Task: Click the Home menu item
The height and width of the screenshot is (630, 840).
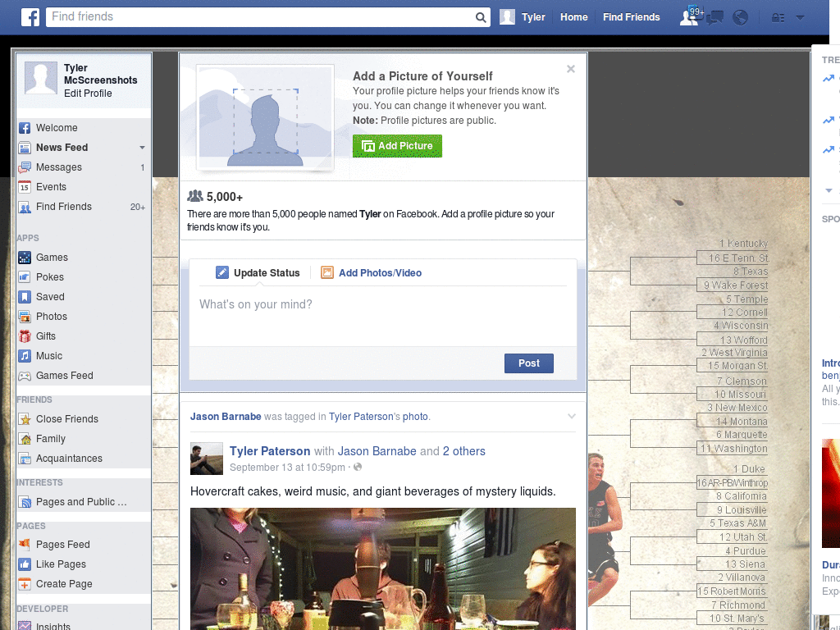Action: (573, 17)
